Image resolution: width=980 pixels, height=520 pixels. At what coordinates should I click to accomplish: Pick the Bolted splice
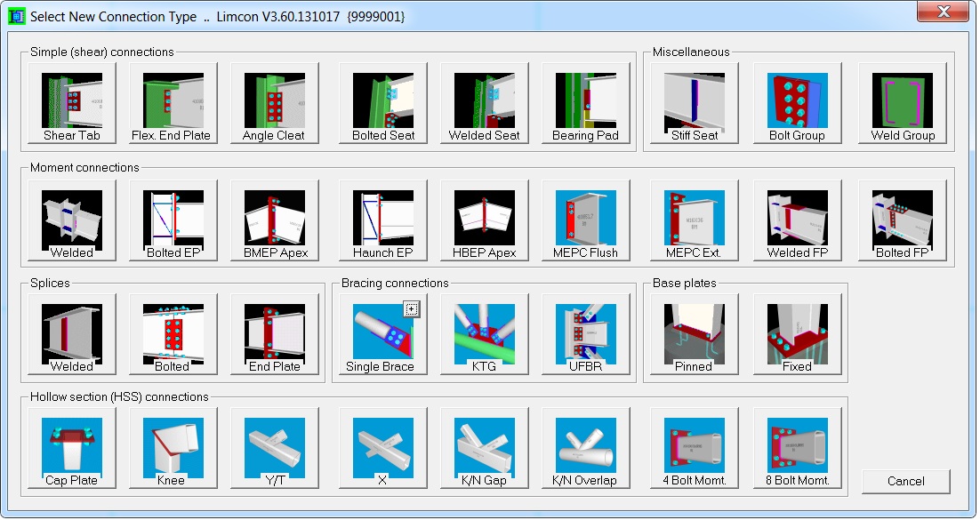pos(173,334)
